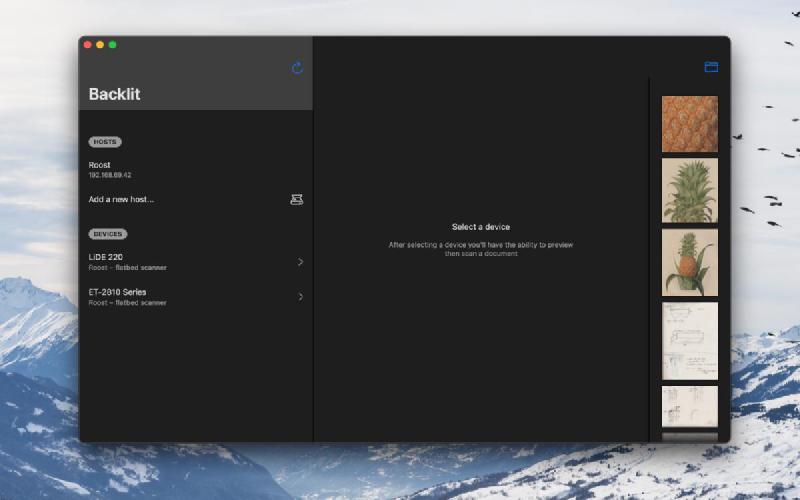Click the partially visible bottom thumbnail
800x500 pixels.
click(689, 437)
